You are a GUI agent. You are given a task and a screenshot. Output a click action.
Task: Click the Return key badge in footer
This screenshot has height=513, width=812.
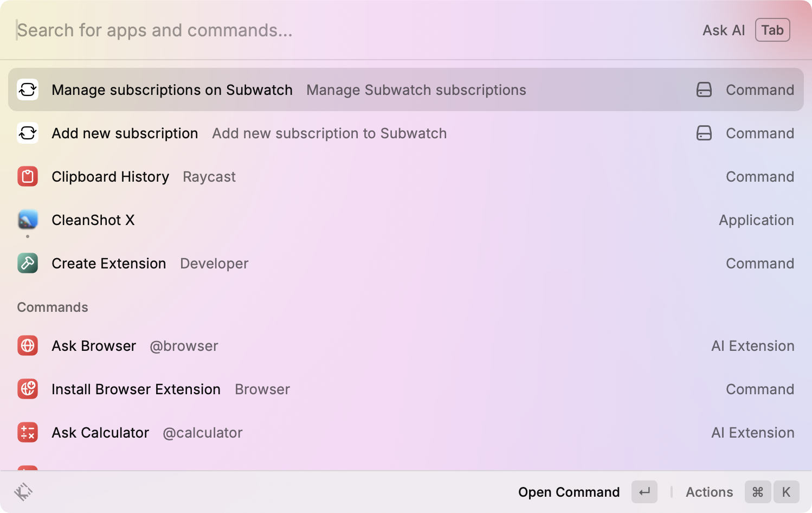(x=645, y=492)
